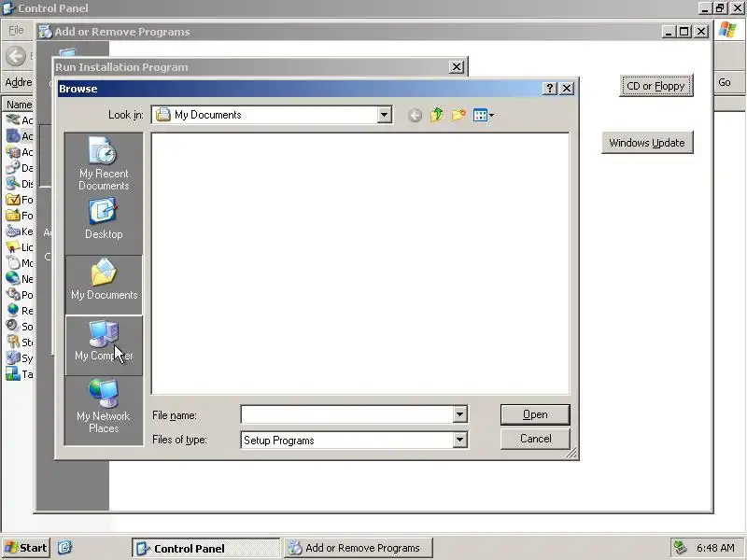The width and height of the screenshot is (747, 560).
Task: Click Go button in Control Panel address bar
Action: (x=725, y=82)
